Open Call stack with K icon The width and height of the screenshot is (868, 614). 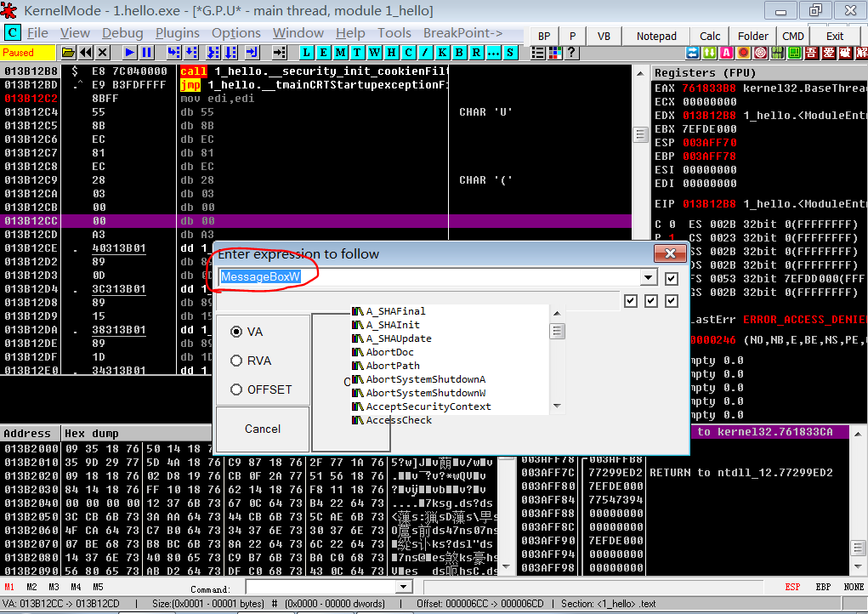click(442, 53)
